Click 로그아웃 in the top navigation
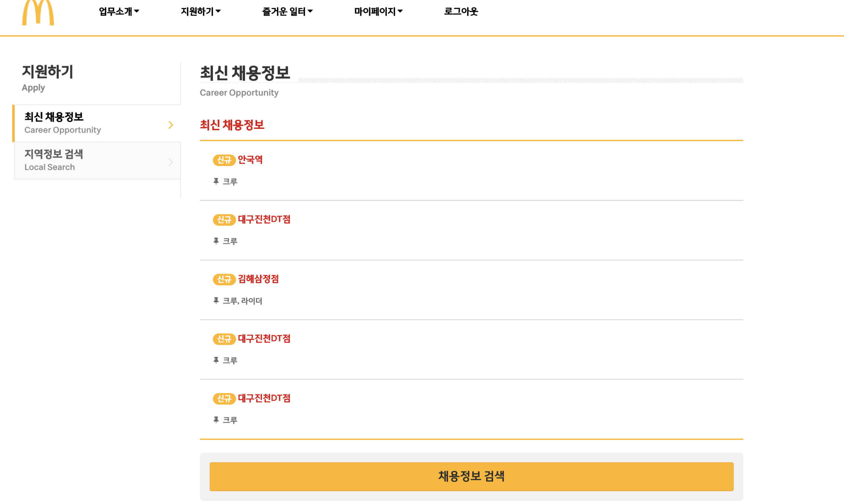The height and width of the screenshot is (504, 844). click(x=461, y=12)
